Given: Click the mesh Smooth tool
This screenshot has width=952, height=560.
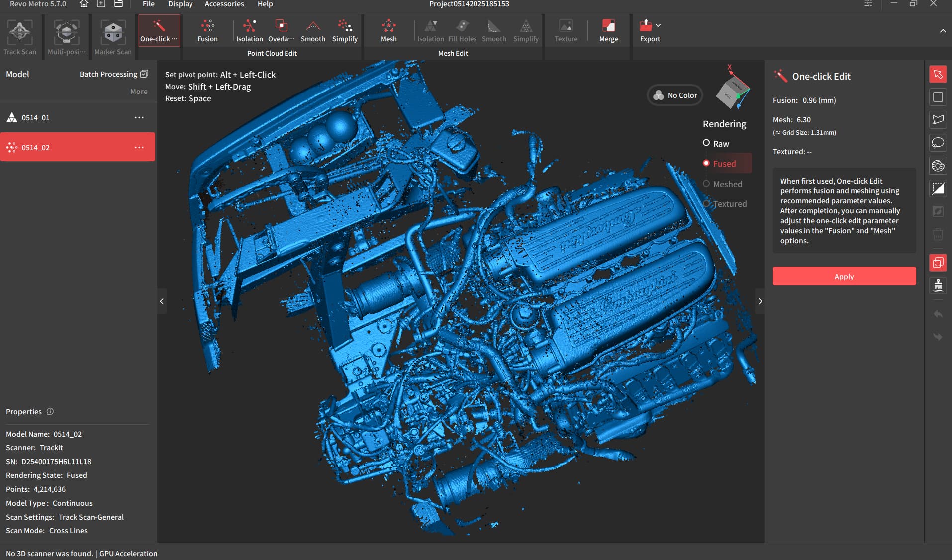Looking at the screenshot, I should coord(494,31).
